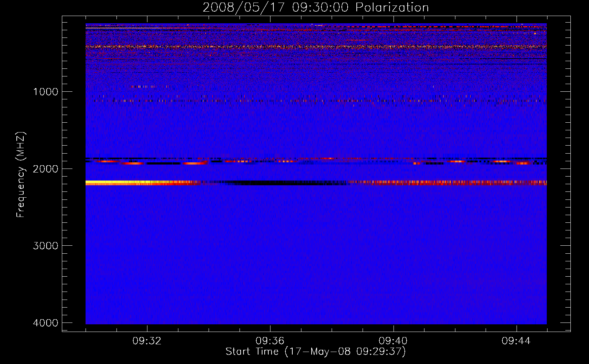Click the 09:36 time tick label
The height and width of the screenshot is (364, 589).
coord(270,341)
